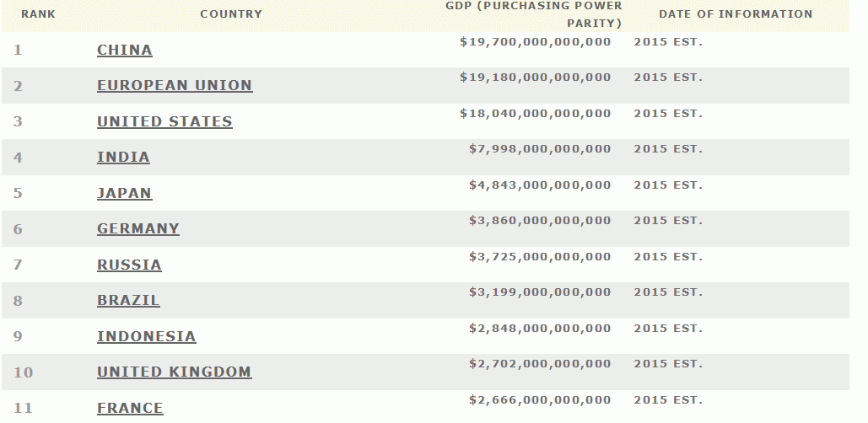Click the France country link
868x423 pixels.
coord(130,408)
